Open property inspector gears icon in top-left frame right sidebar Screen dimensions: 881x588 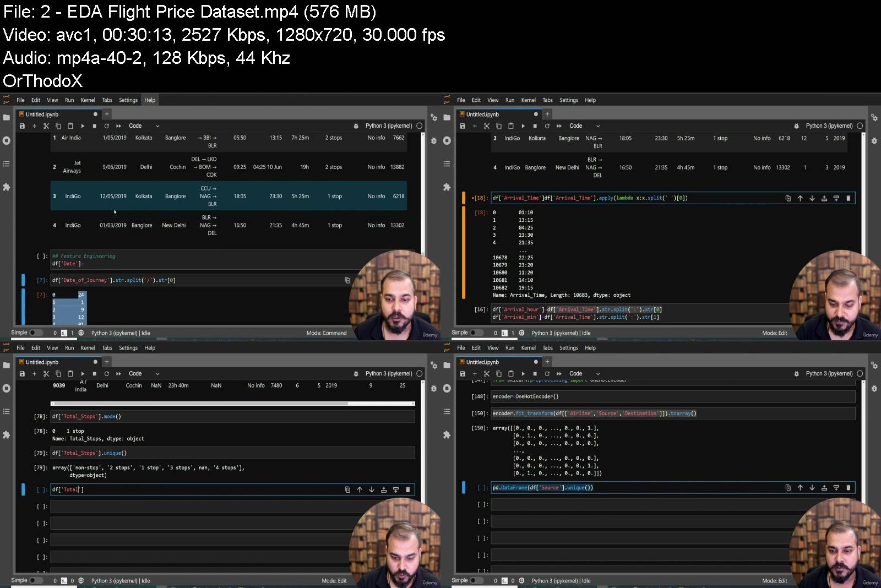434,117
